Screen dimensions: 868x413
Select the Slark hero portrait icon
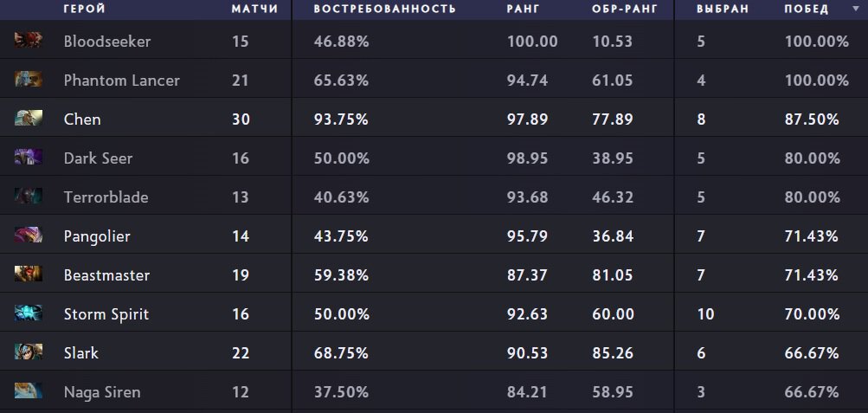tap(29, 352)
